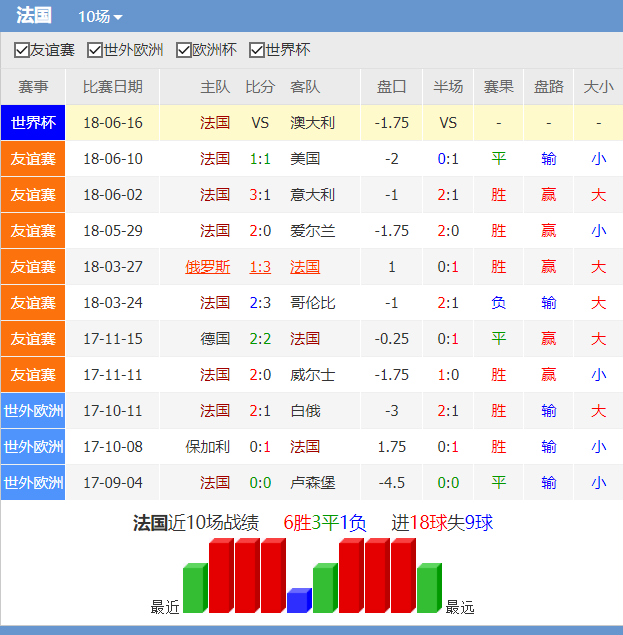Disable the 世界杯 checkbox filter

coord(257,50)
